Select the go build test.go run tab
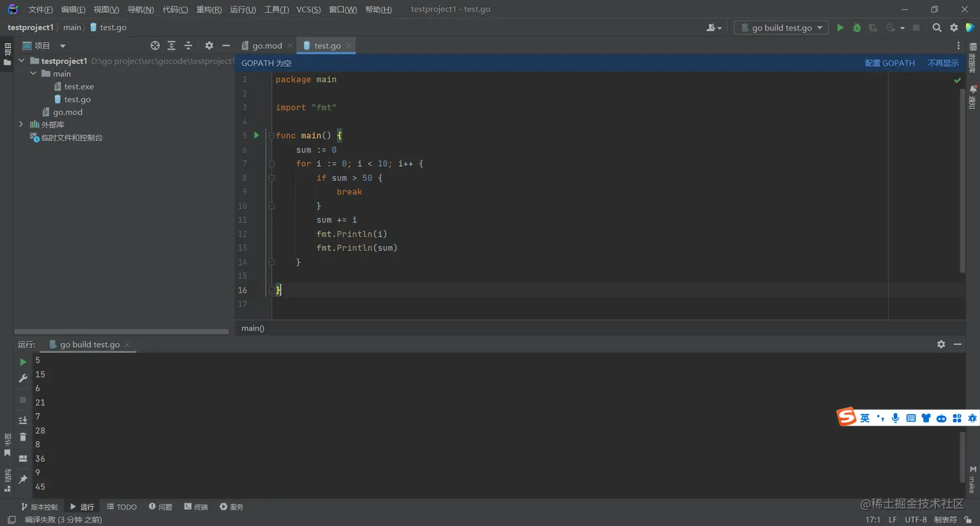Image resolution: width=980 pixels, height=526 pixels. pyautogui.click(x=89, y=344)
